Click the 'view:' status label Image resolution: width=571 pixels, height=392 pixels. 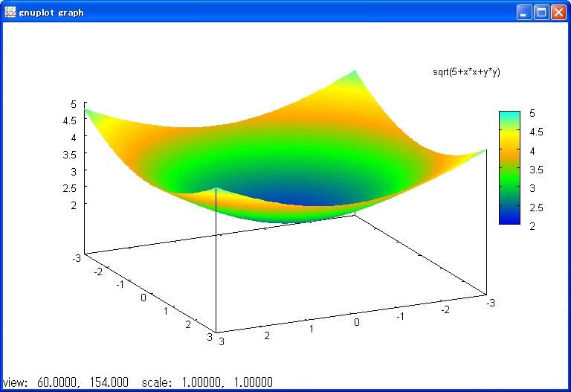pyautogui.click(x=15, y=382)
